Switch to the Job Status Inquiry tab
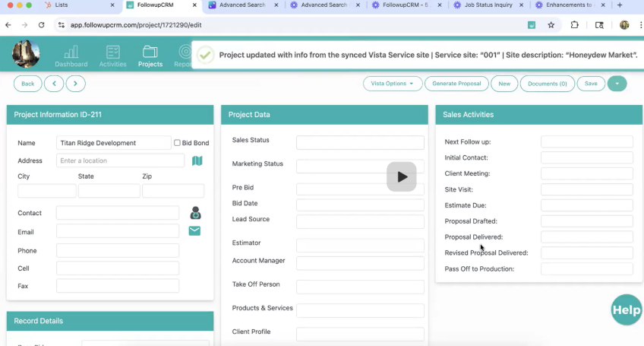The image size is (644, 346). click(x=488, y=5)
